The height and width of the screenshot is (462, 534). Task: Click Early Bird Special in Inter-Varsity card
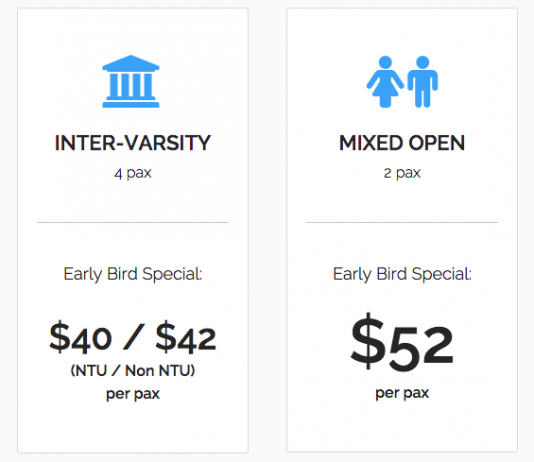click(133, 274)
